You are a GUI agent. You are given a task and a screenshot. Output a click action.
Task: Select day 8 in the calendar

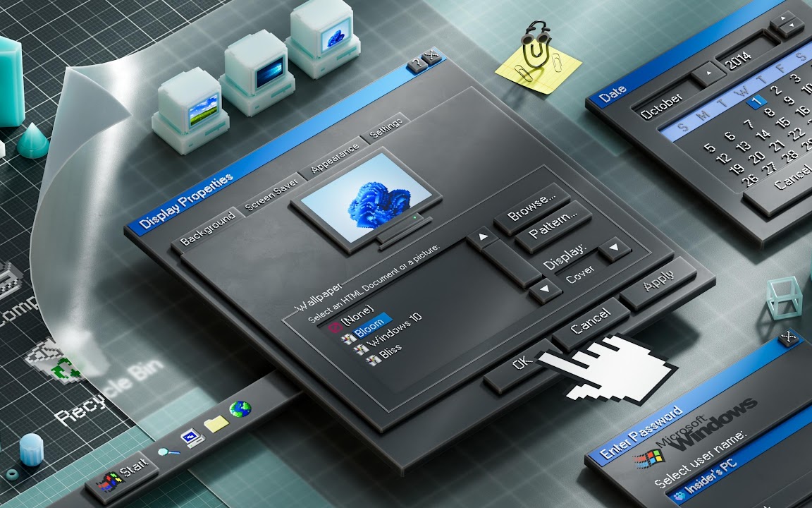point(770,111)
